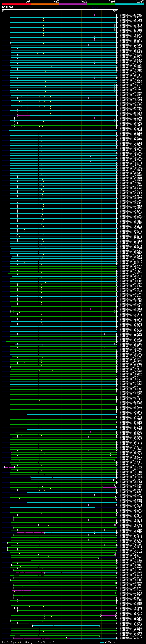The height and width of the screenshot is (644, 146).
Task: Open hit UniRef100_B8BQ72
Action: pyautogui.click(x=131, y=236)
